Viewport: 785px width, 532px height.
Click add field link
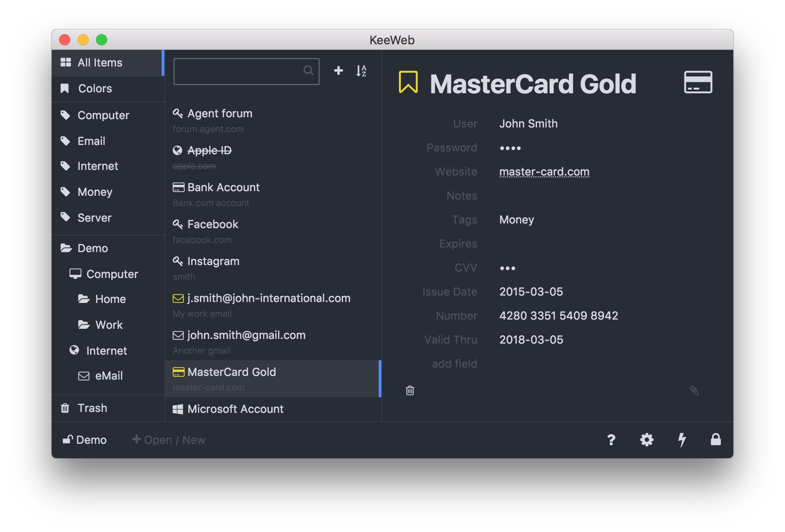click(454, 364)
